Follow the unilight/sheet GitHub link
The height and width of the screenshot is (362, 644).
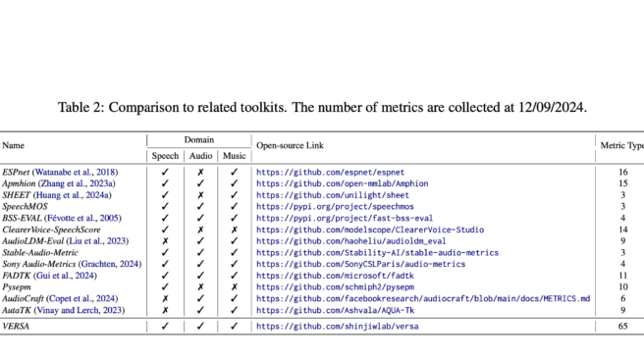point(333,195)
